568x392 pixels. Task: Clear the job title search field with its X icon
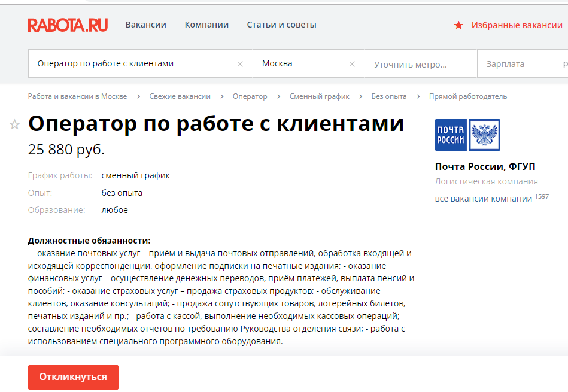point(240,63)
